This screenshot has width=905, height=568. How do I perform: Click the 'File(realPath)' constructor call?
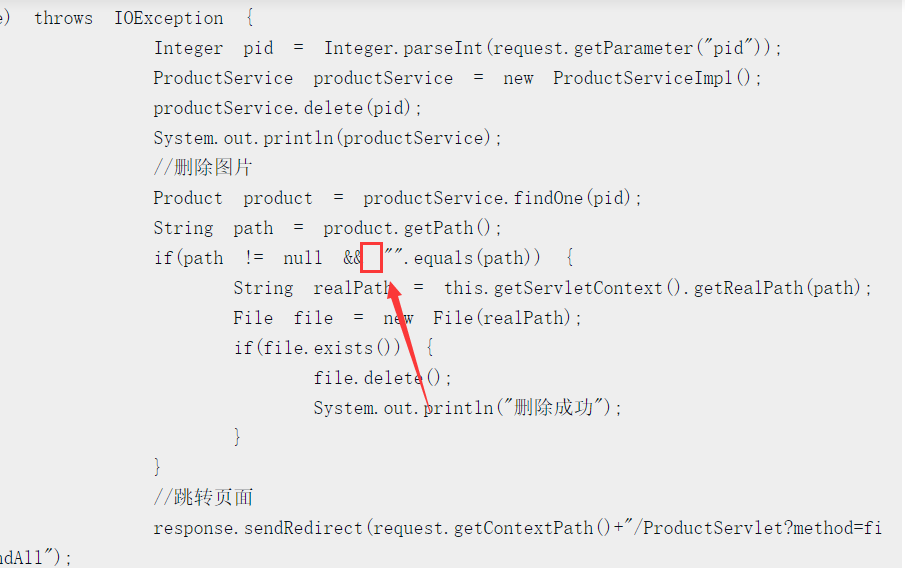pos(507,318)
